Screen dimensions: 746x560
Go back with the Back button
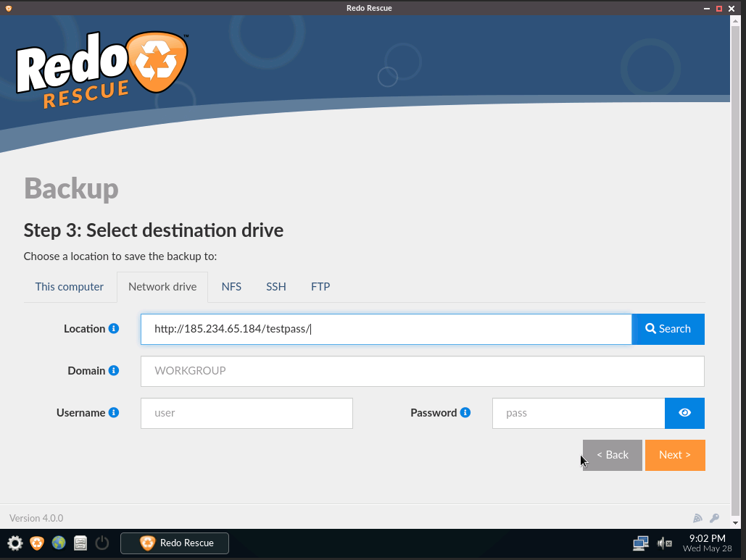tap(613, 455)
